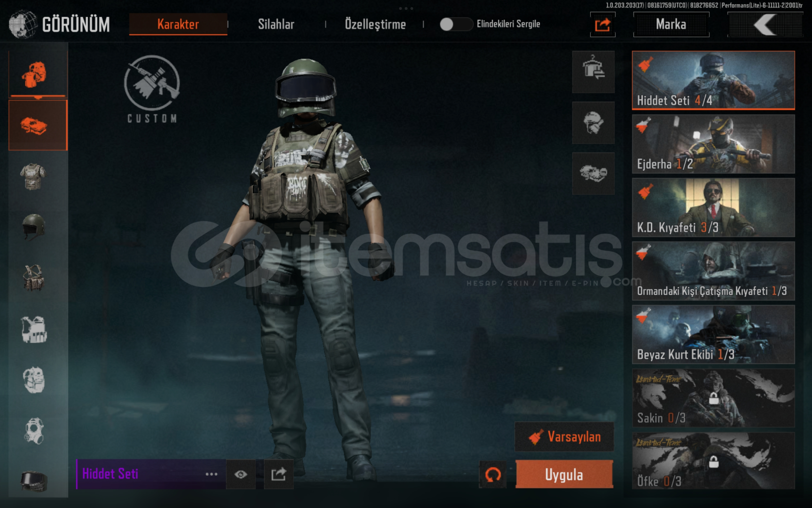Select Ejderha 1/2 outfit card
Viewport: 812px width, 508px height.
coord(713,144)
